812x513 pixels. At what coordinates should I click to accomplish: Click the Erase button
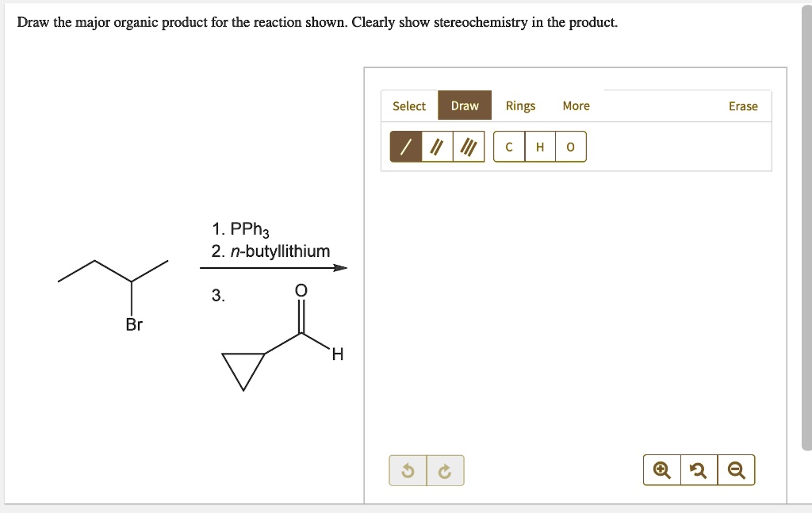point(742,105)
